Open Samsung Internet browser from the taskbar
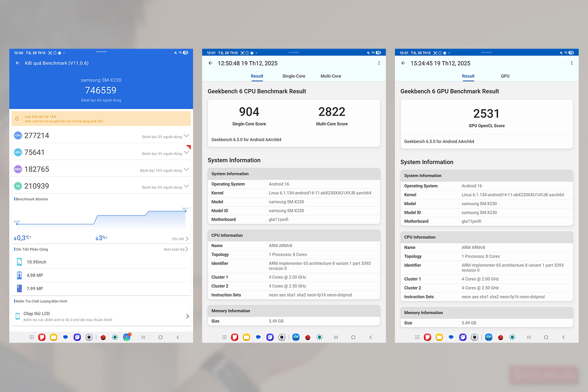The image size is (588, 392). 77,337
